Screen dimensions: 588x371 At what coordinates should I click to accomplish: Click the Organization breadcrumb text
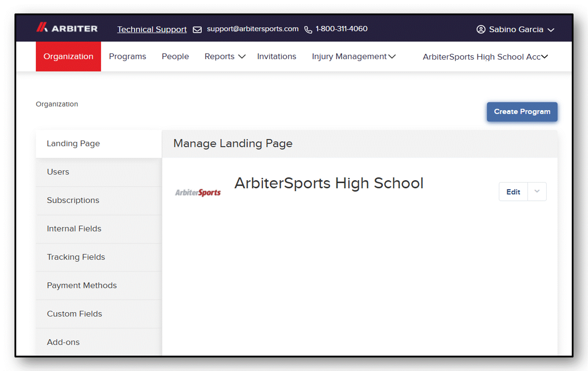click(x=57, y=104)
